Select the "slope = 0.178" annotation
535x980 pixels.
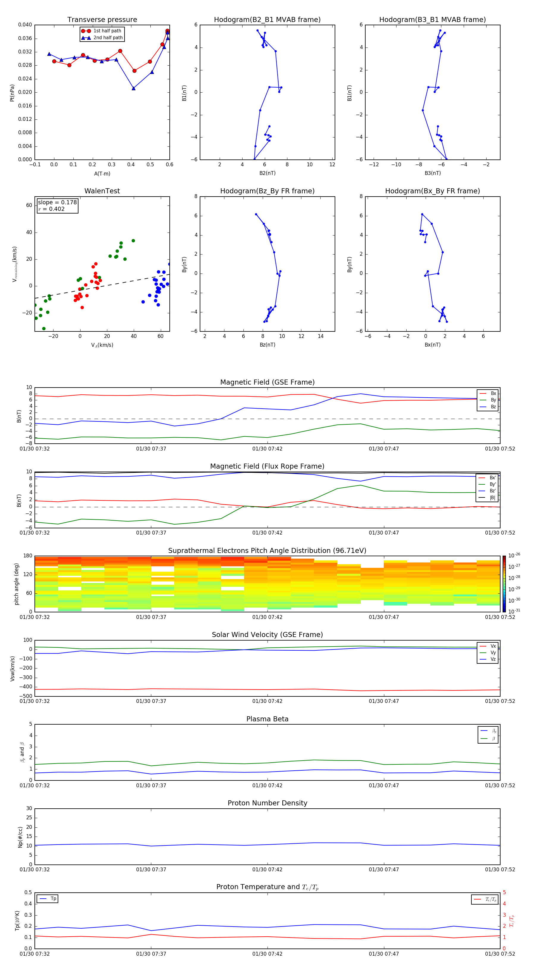pos(57,203)
